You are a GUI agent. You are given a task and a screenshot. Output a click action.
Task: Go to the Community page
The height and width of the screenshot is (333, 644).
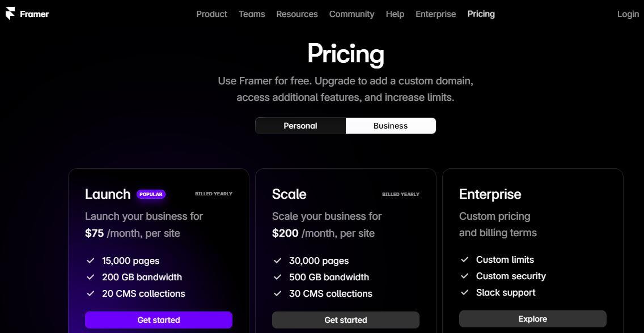pos(351,14)
